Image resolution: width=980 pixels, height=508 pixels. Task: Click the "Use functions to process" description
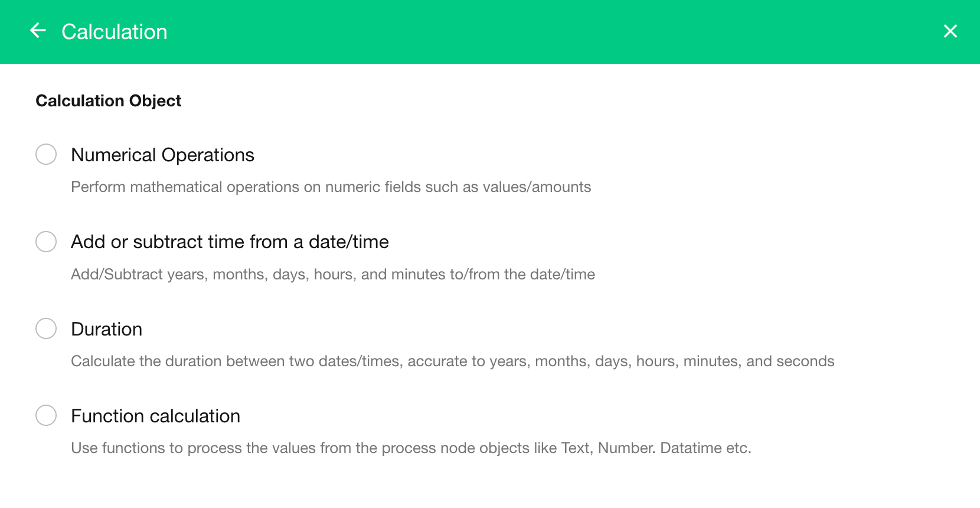(411, 448)
